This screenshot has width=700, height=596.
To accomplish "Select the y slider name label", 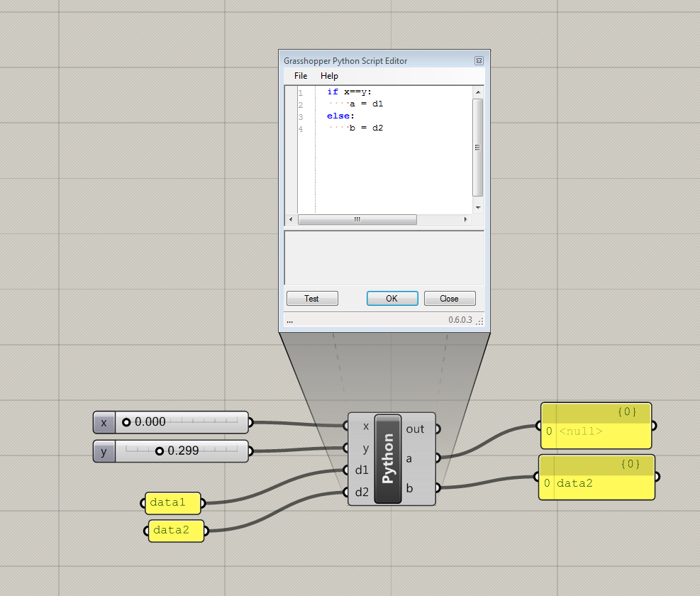I will 104,451.
